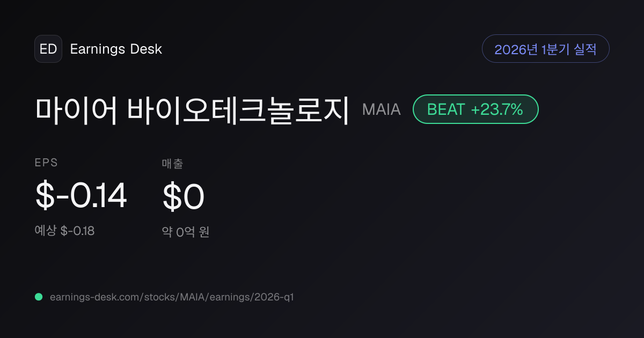Screen dimensions: 644x338
Task: Open the Earnings Desk brand name
Action: point(116,49)
